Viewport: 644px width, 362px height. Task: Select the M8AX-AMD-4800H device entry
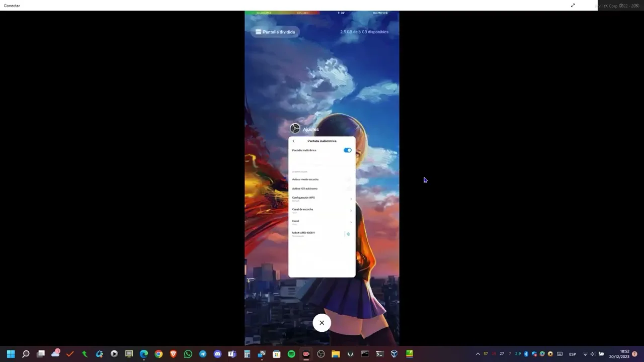tap(312, 234)
